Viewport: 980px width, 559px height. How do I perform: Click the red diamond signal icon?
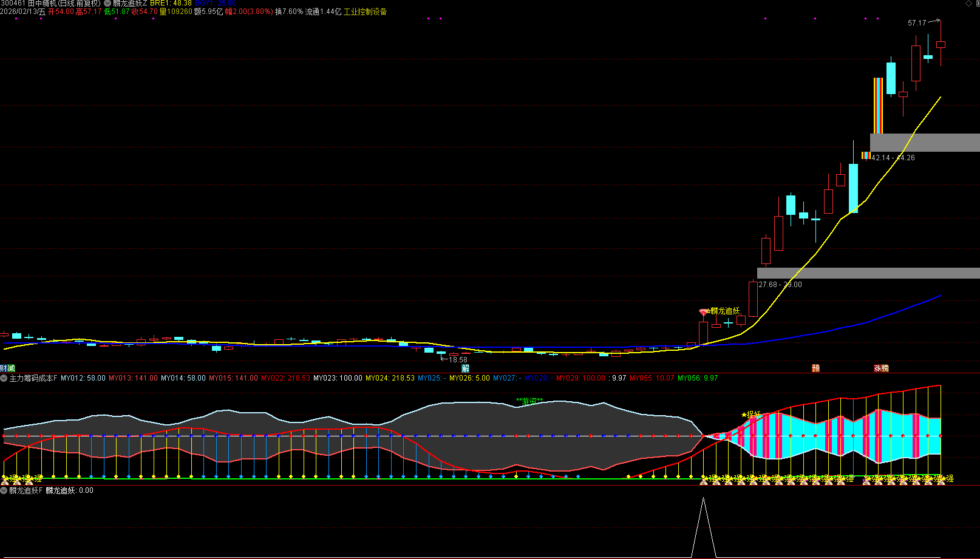click(x=703, y=313)
